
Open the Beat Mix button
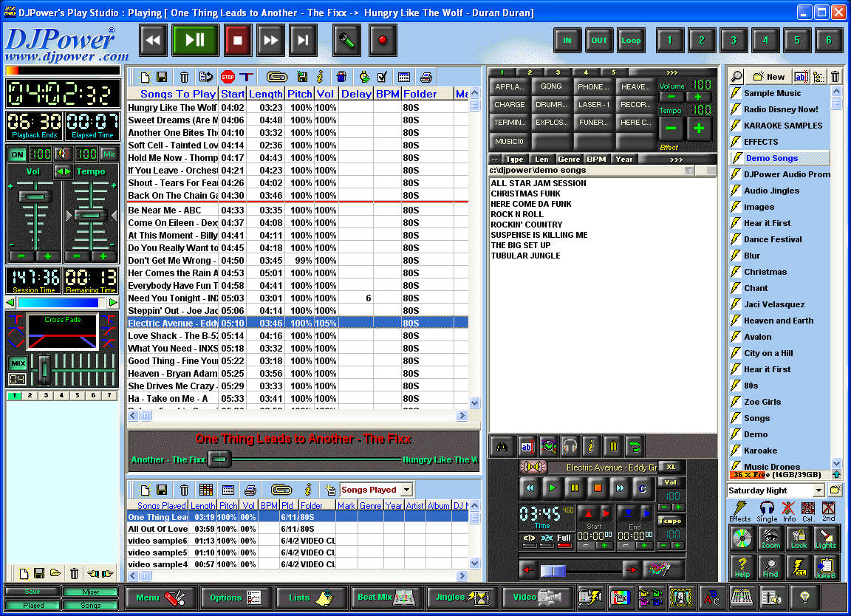tap(386, 598)
